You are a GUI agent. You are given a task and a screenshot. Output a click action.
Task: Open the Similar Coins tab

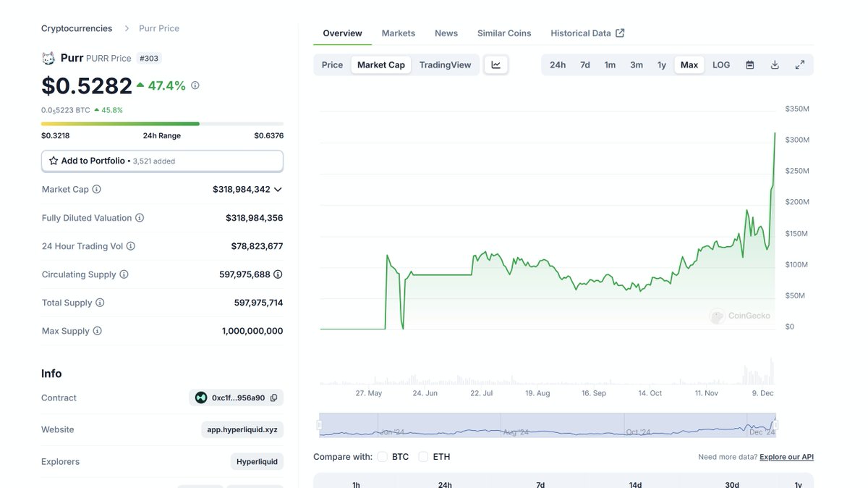[504, 33]
